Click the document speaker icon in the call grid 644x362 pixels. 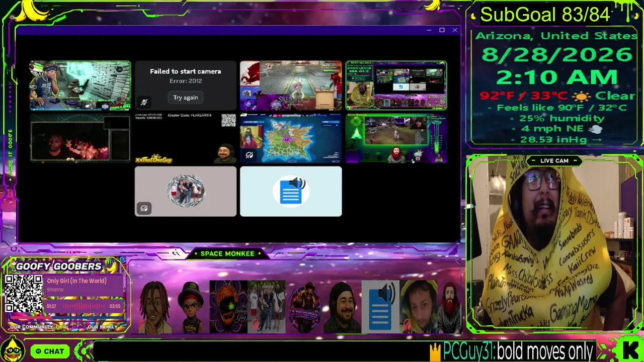(x=291, y=191)
